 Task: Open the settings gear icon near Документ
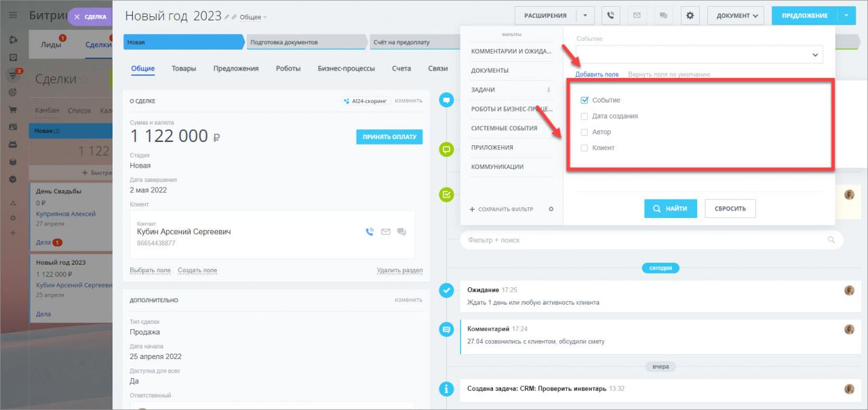coord(690,16)
